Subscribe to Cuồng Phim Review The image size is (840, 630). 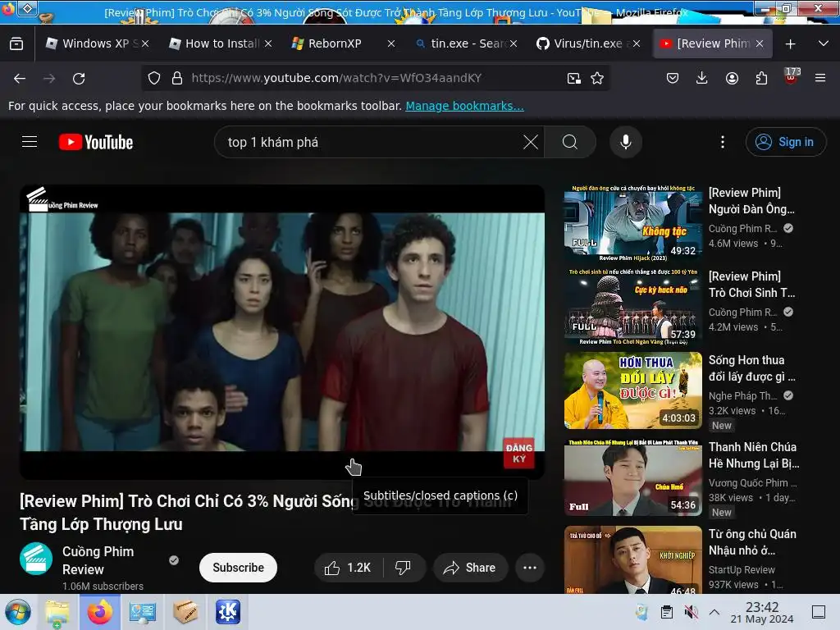pyautogui.click(x=239, y=568)
